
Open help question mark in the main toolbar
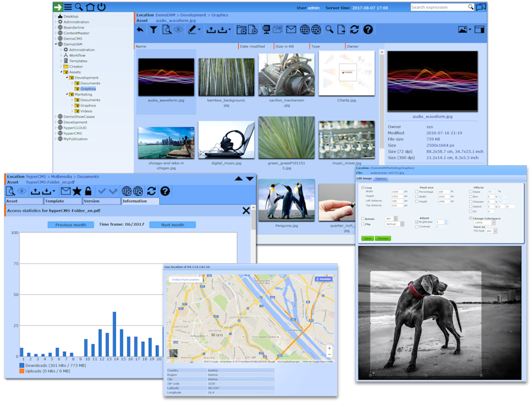[x=368, y=30]
